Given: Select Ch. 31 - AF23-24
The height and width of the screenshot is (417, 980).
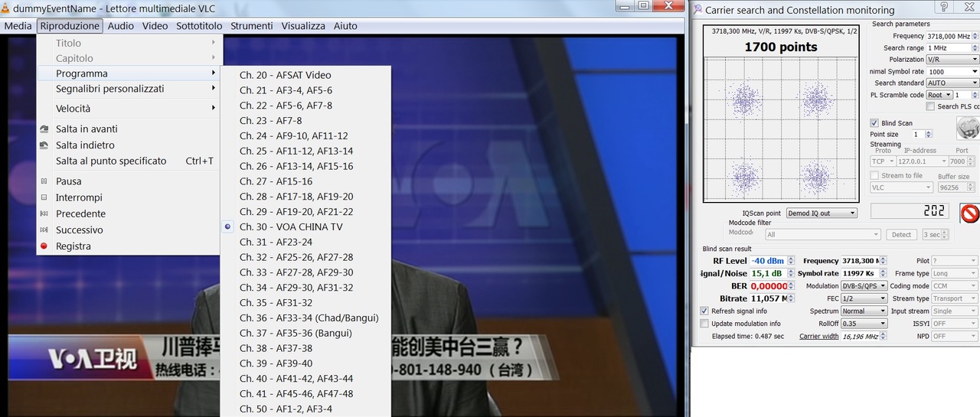Looking at the screenshot, I should click(305, 242).
